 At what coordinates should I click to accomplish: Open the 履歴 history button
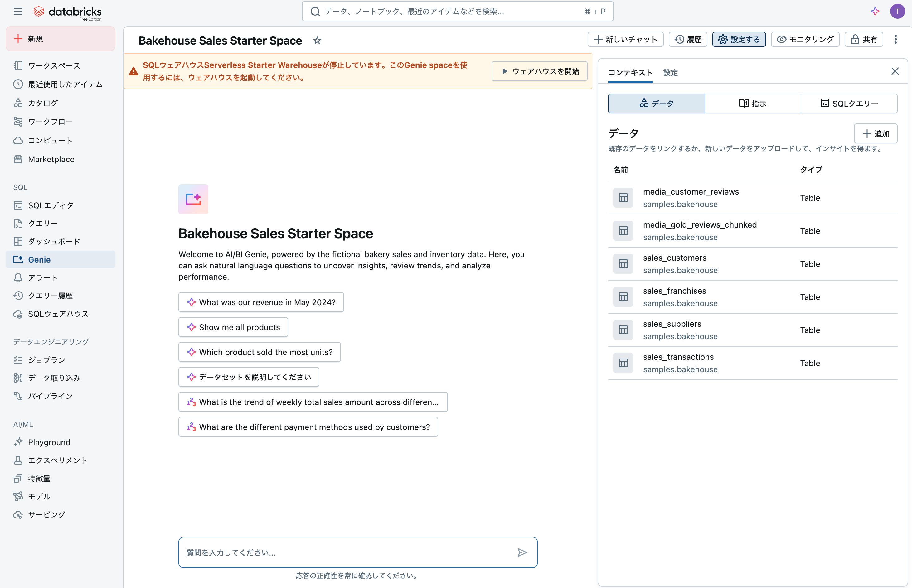688,39
